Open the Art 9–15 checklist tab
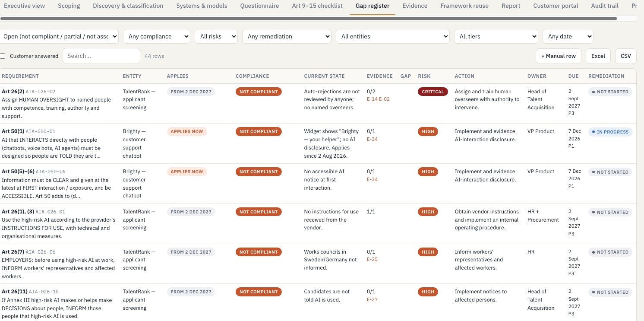This screenshot has width=644, height=321. coord(317,6)
